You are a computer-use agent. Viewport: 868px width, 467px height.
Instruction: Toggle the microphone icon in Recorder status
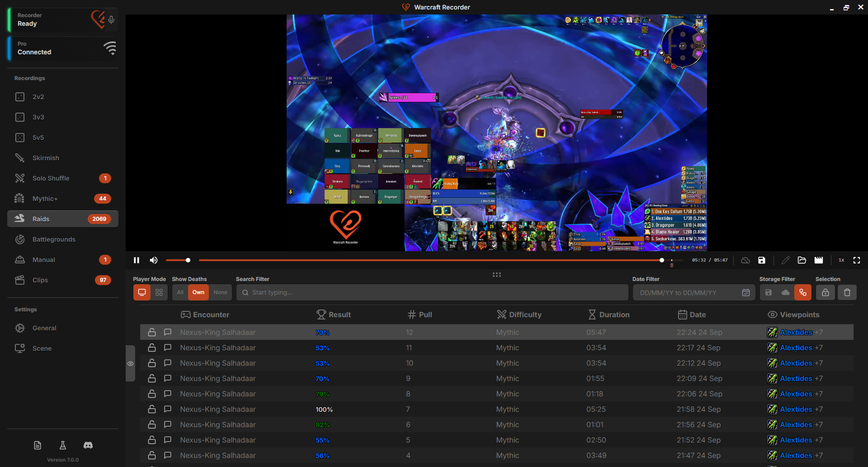click(111, 20)
